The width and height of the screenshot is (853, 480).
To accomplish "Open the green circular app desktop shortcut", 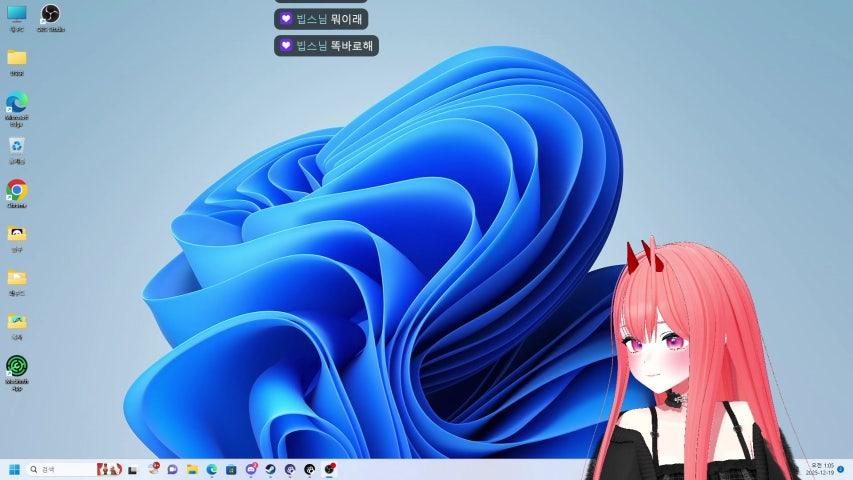I will point(17,366).
